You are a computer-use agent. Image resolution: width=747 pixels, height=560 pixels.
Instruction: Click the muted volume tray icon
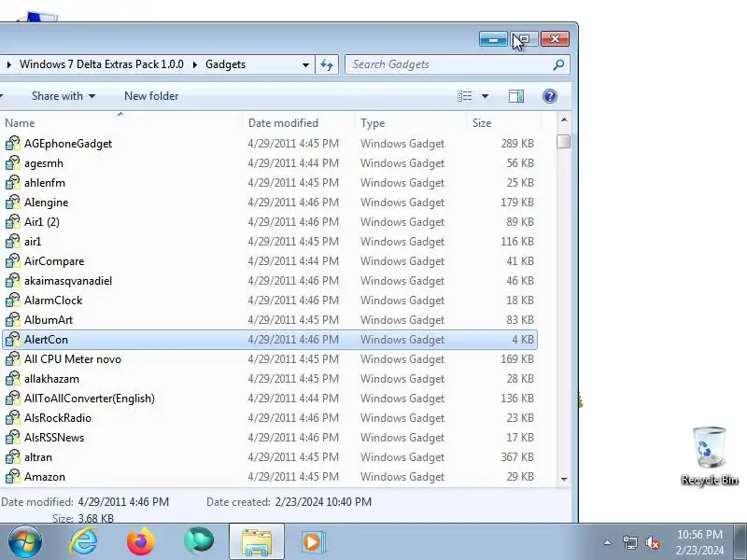[x=653, y=542]
